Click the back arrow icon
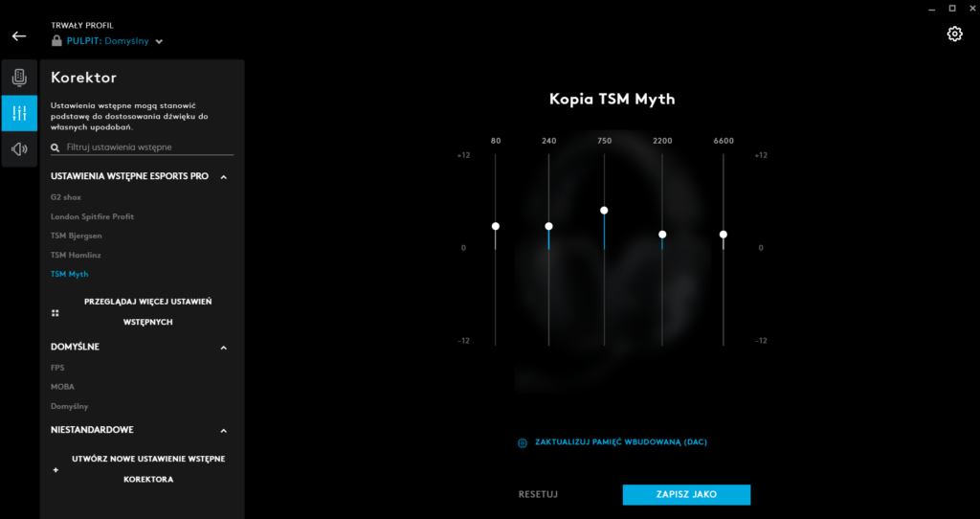 point(19,35)
